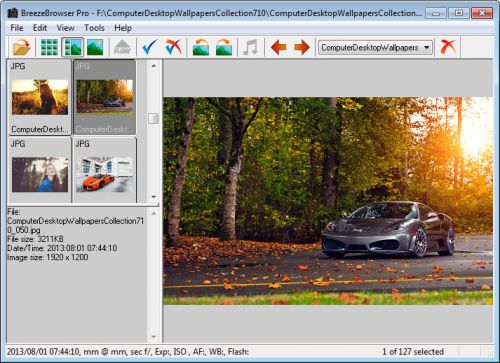
Task: Untag image using the crossed checkmark icon
Action: (x=174, y=47)
